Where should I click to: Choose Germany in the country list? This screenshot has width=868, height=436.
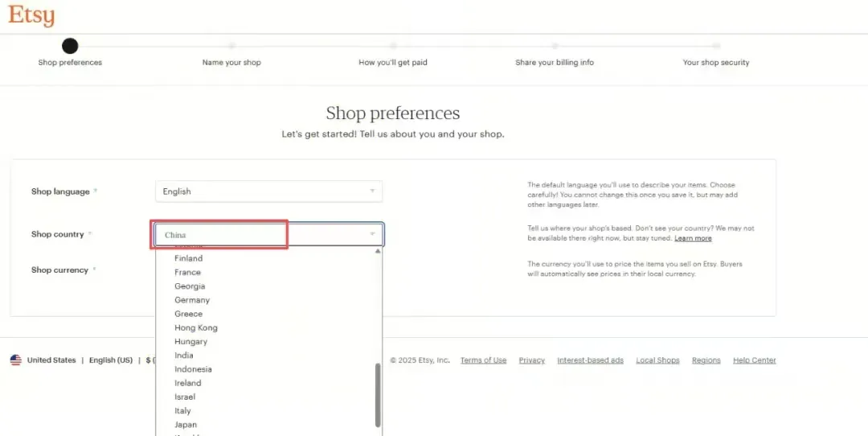[x=192, y=300]
